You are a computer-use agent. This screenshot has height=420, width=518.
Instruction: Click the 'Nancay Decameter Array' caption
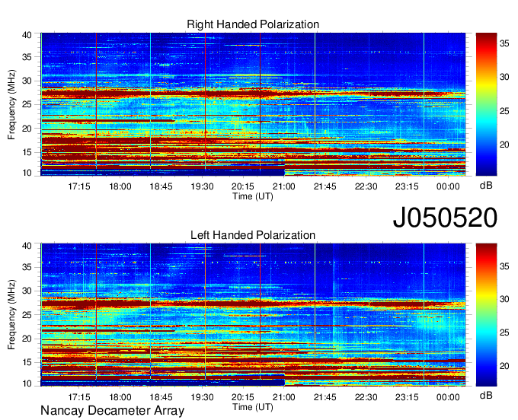tap(113, 411)
